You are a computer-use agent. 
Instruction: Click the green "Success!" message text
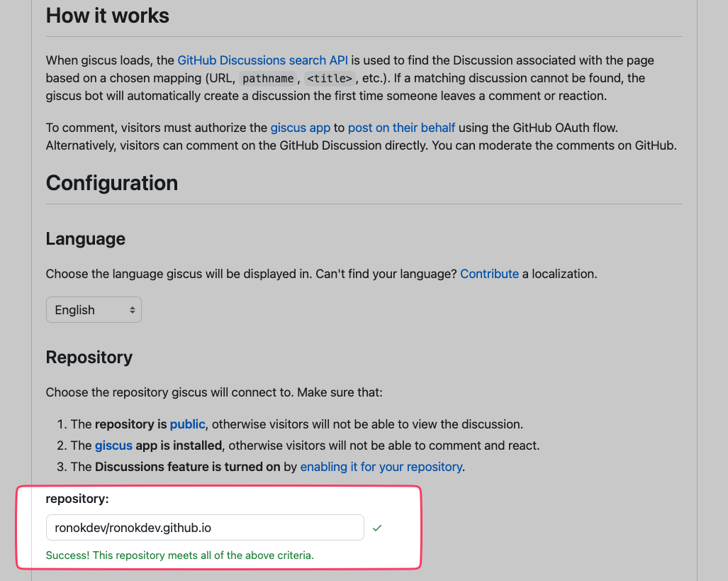coord(179,555)
